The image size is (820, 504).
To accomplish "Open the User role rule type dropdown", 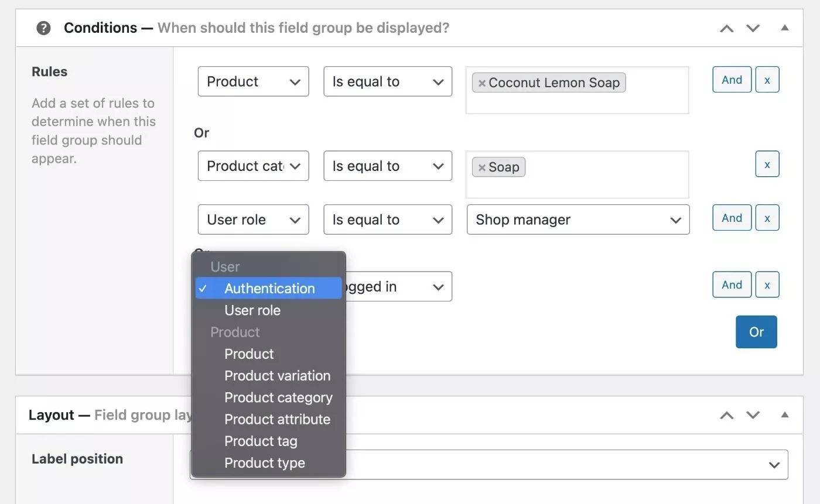I will tap(253, 220).
